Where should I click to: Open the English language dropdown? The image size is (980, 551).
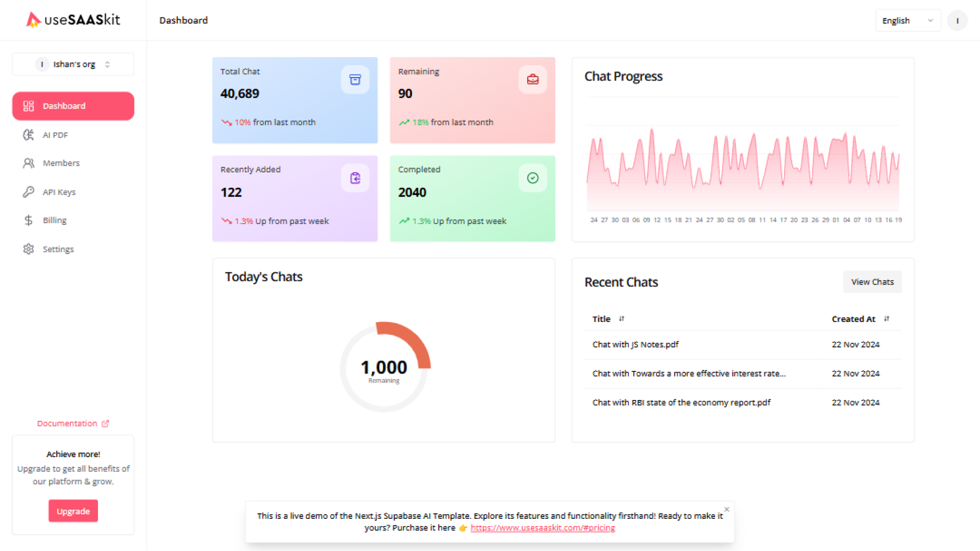pyautogui.click(x=908, y=20)
